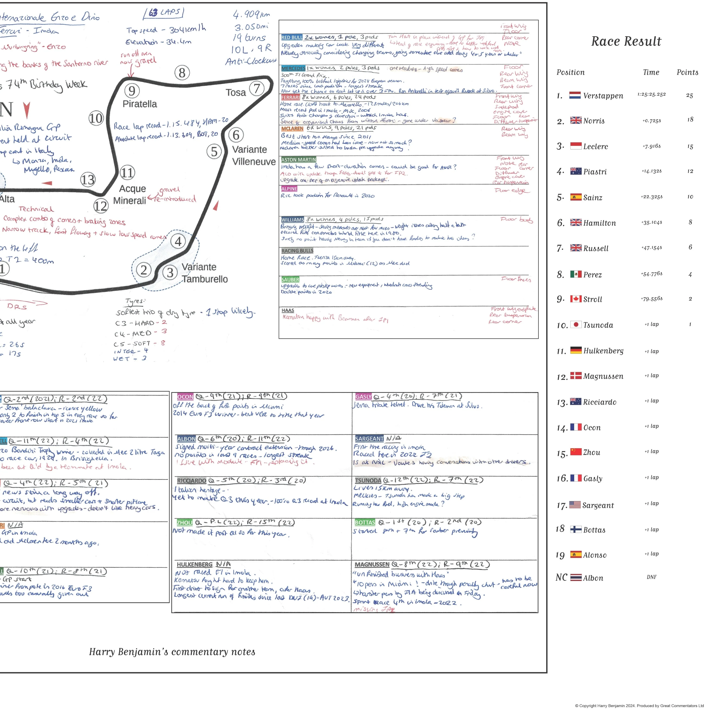The image size is (728, 728).
Task: Click the Variante Tamburello corner label
Action: coord(205,273)
